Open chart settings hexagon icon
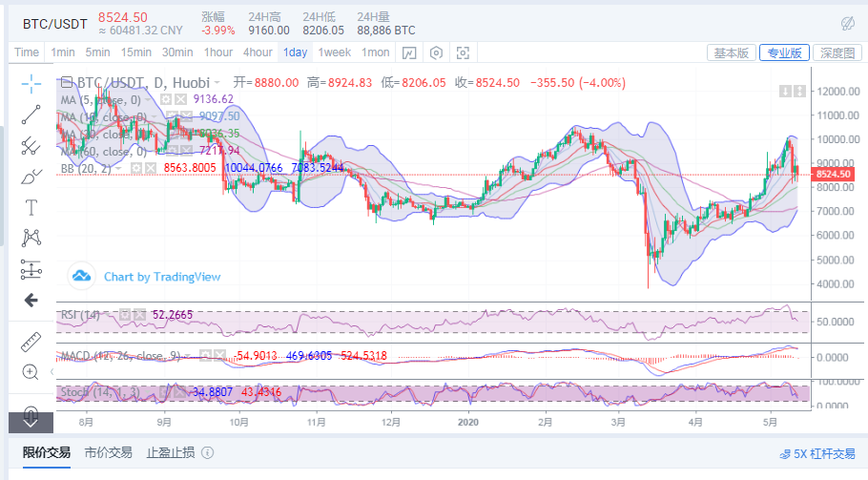This screenshot has width=868, height=480. tap(437, 52)
